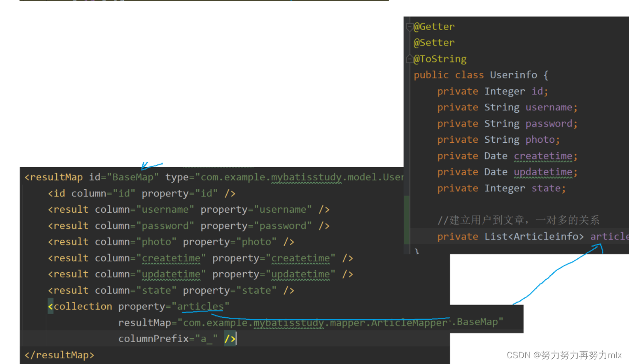Click the <id tag in the XML mapper
This screenshot has height=364, width=629.
pos(57,193)
